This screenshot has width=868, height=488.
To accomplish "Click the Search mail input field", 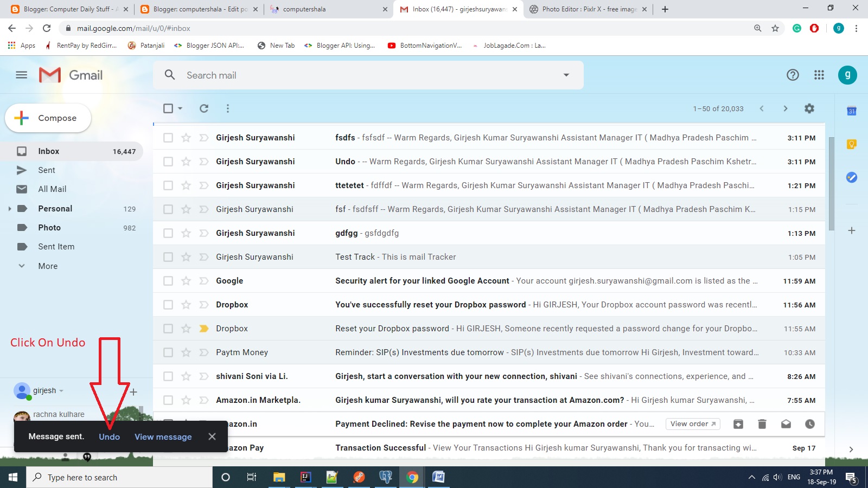I will tap(369, 75).
